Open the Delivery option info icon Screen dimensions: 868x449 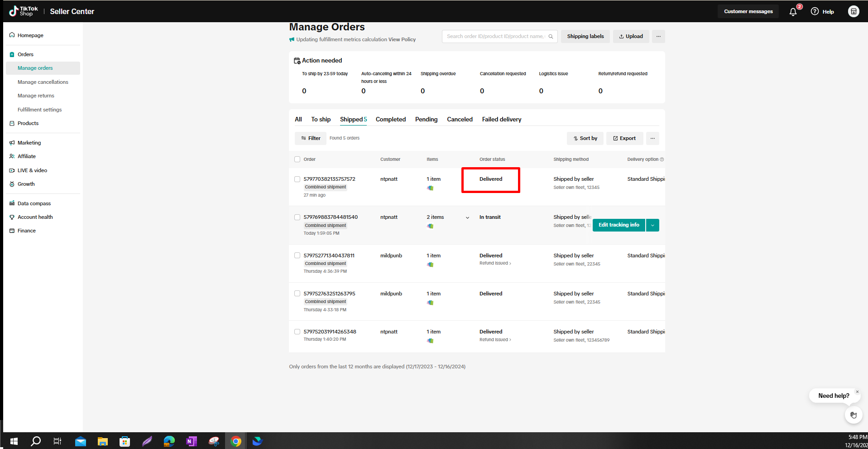click(662, 159)
